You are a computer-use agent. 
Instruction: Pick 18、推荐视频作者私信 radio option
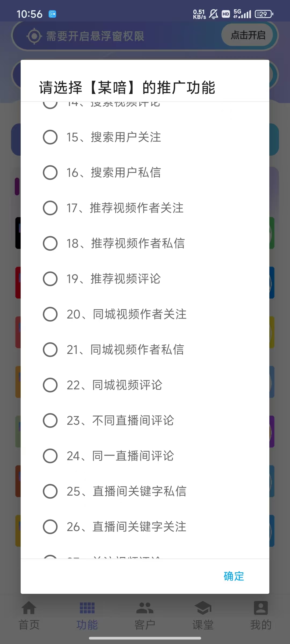[50, 243]
